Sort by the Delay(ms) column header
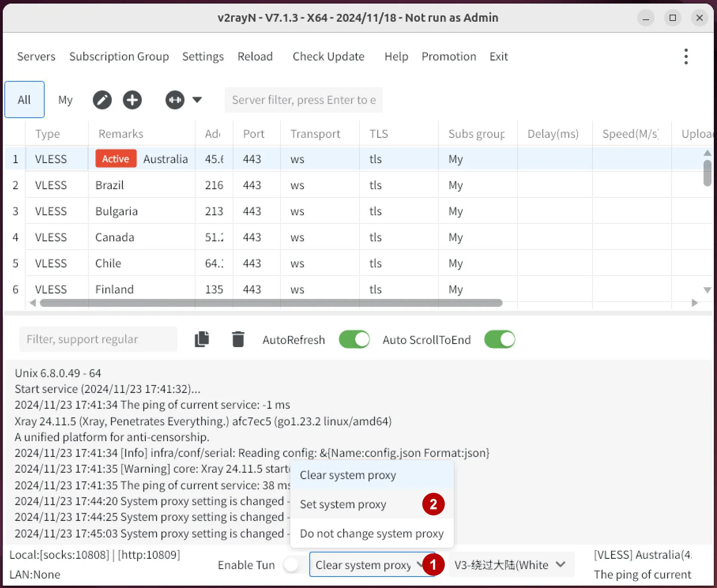Image resolution: width=717 pixels, height=588 pixels. click(x=555, y=134)
